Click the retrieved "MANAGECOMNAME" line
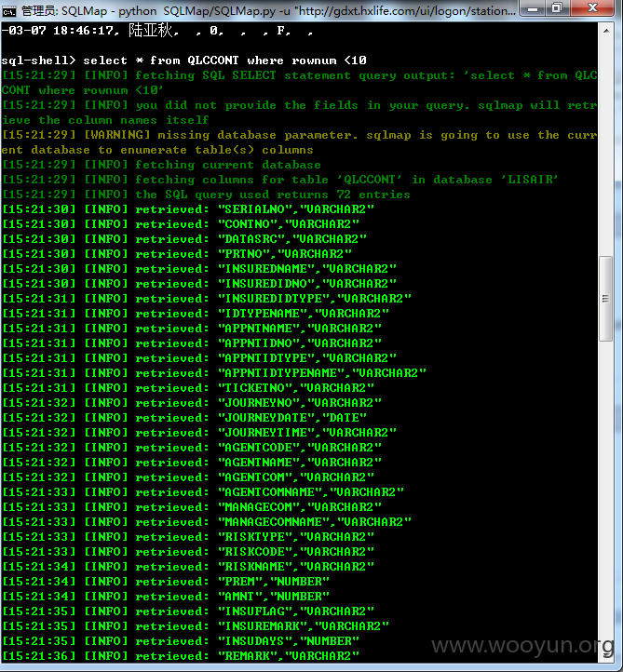623x672 pixels. pos(207,522)
